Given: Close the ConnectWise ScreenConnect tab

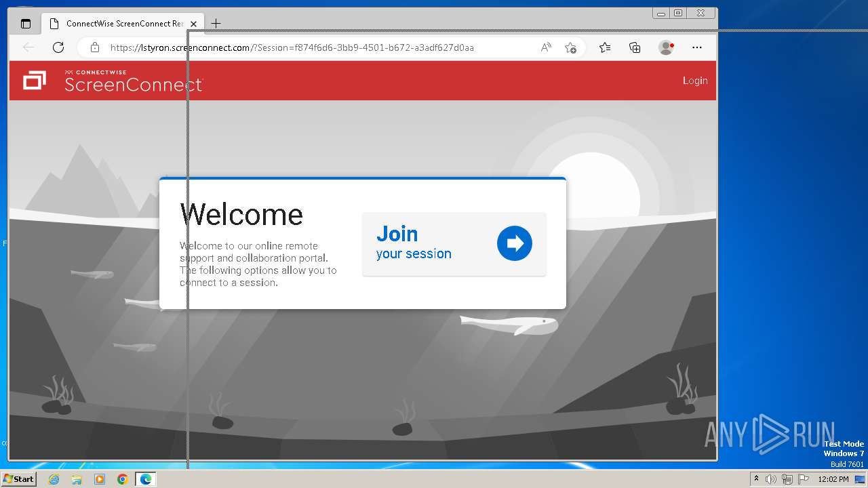Looking at the screenshot, I should click(x=193, y=24).
